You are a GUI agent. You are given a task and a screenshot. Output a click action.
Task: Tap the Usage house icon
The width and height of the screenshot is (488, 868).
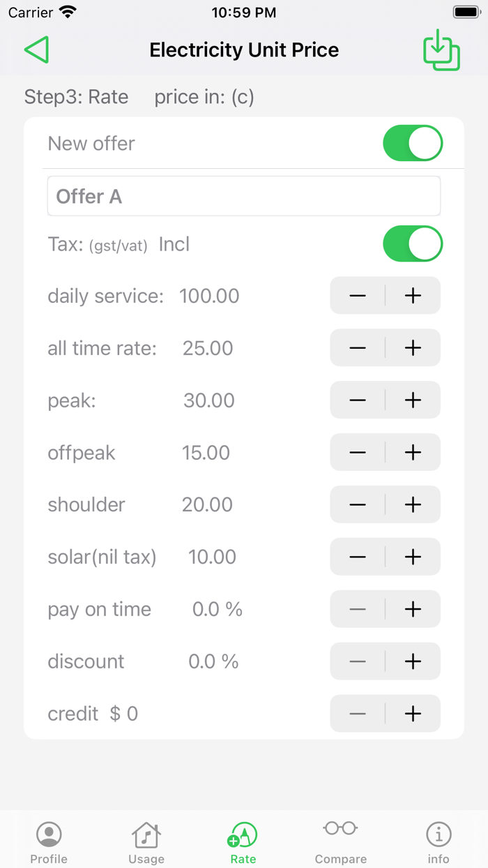(x=146, y=832)
